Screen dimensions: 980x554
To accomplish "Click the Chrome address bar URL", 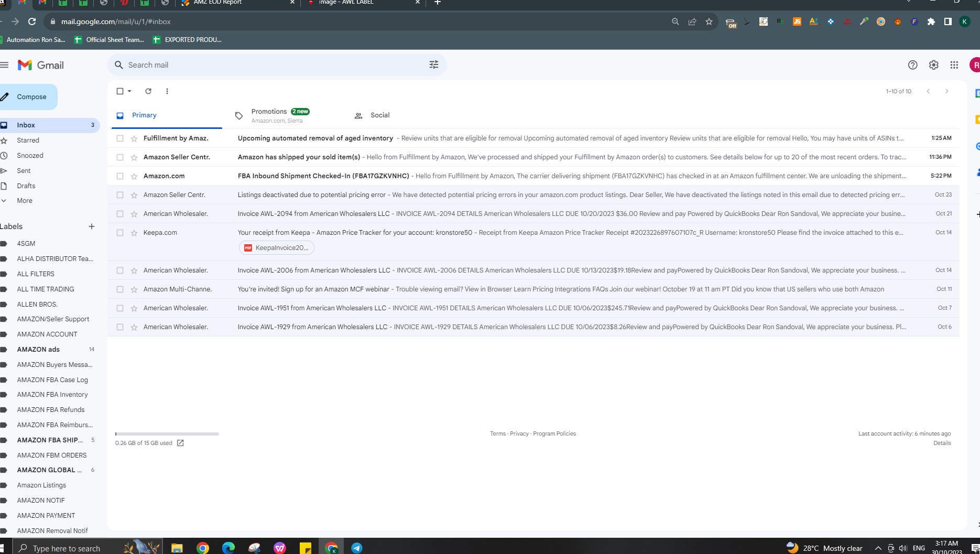I will point(116,21).
